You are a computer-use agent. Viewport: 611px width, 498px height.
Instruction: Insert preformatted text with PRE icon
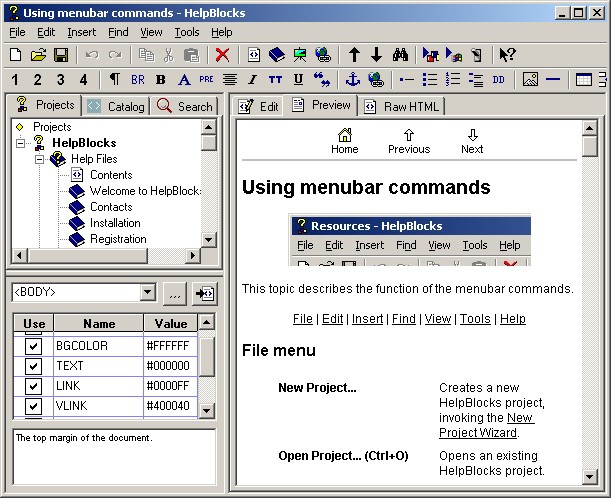(207, 79)
